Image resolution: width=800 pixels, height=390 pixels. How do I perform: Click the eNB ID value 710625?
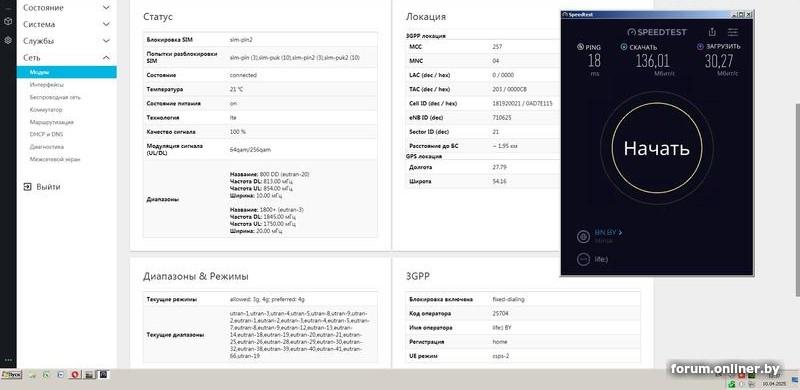click(502, 117)
